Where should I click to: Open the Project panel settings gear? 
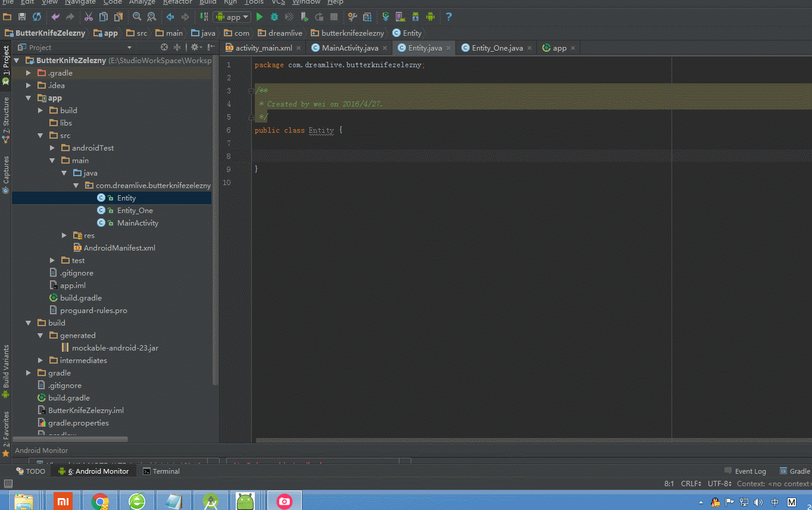(194, 48)
